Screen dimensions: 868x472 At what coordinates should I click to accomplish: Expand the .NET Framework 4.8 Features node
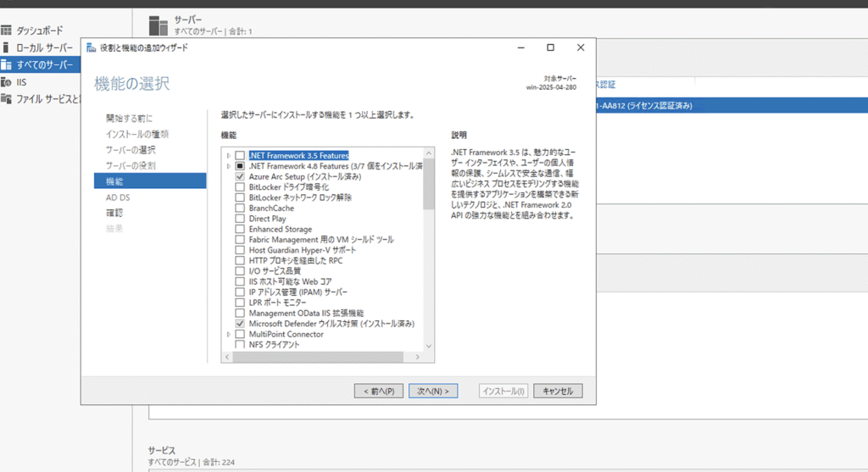click(x=228, y=166)
